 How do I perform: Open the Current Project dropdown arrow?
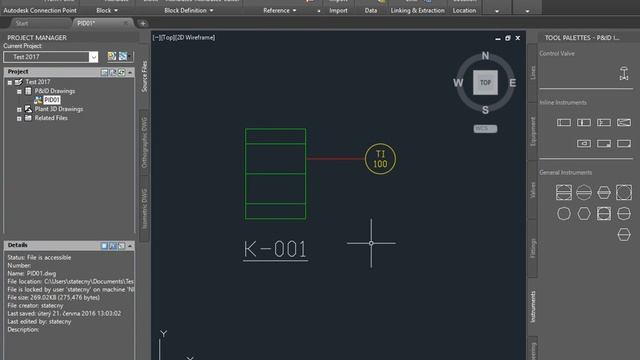[x=93, y=57]
